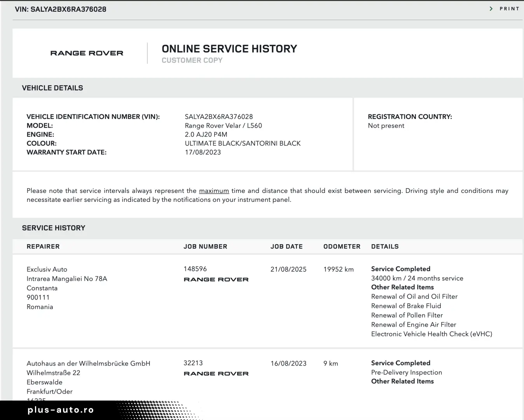
Task: Click model value Range Rover Velar / L560
Action: (224, 126)
